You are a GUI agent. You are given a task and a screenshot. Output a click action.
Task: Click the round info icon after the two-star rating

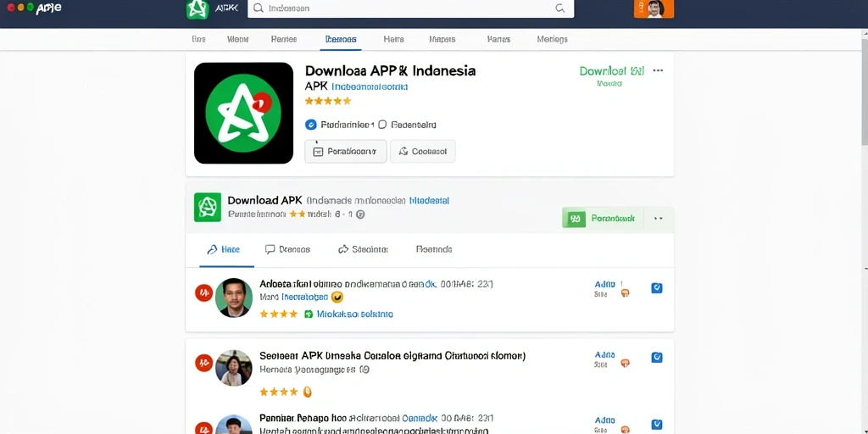pyautogui.click(x=360, y=214)
